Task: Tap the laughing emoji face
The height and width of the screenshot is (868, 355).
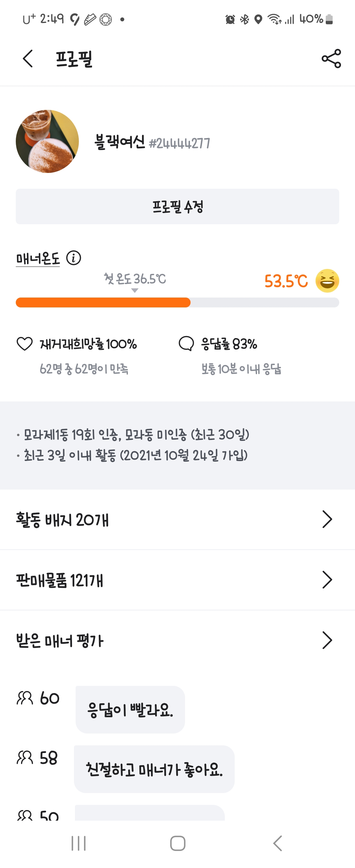Action: click(327, 281)
